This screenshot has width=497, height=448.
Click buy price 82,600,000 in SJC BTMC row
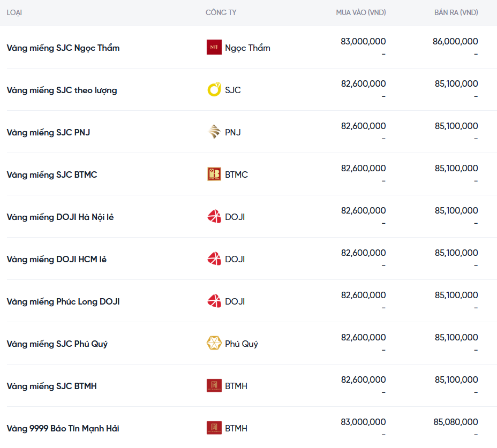click(x=364, y=168)
